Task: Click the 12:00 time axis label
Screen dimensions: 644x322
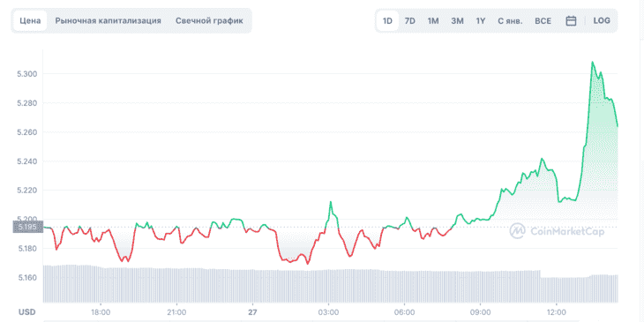Action: click(x=557, y=311)
